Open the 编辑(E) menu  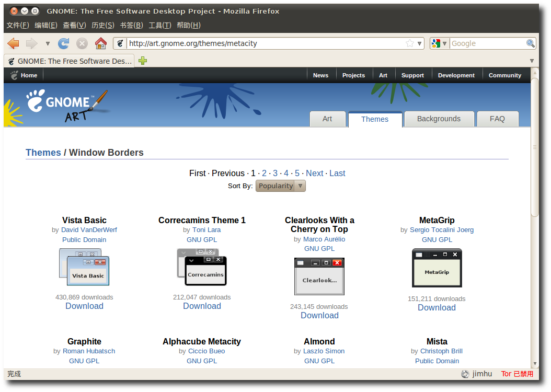tap(46, 25)
